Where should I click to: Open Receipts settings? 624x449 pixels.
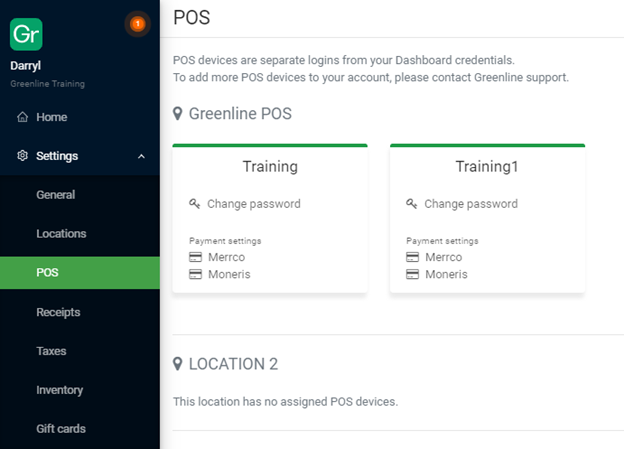(58, 312)
